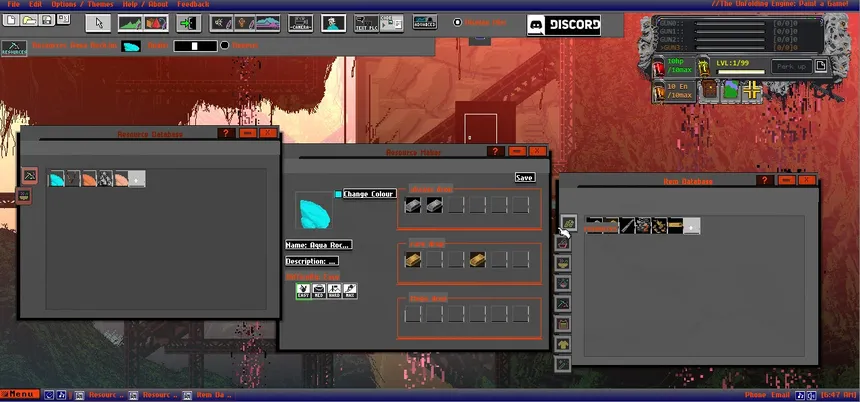Select Hard difficulty
This screenshot has height=402, width=860.
click(x=334, y=291)
